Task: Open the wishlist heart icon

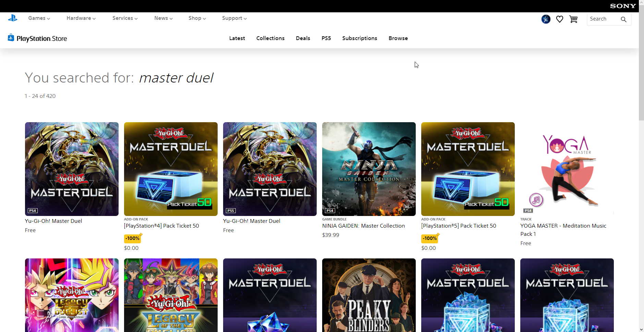Action: 560,19
